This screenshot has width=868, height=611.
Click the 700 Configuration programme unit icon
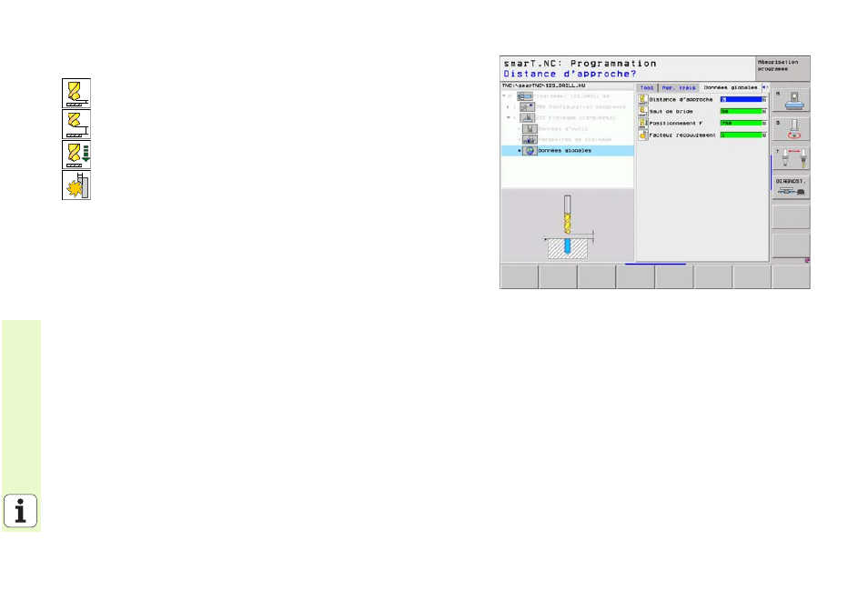(527, 106)
